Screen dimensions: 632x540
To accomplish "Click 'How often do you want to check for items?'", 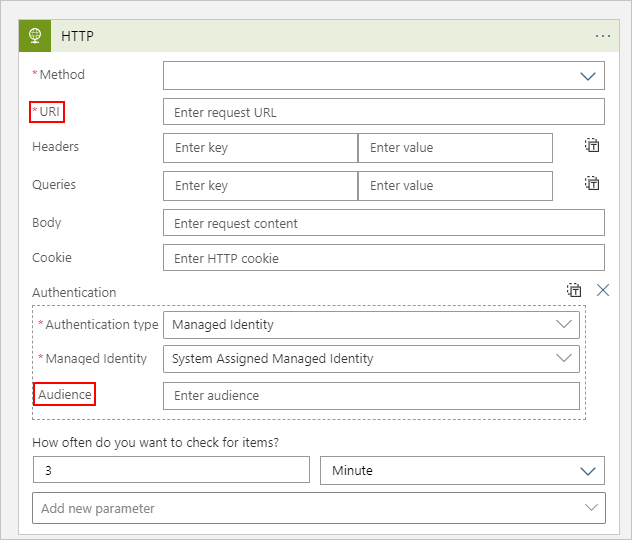I will point(156,442).
